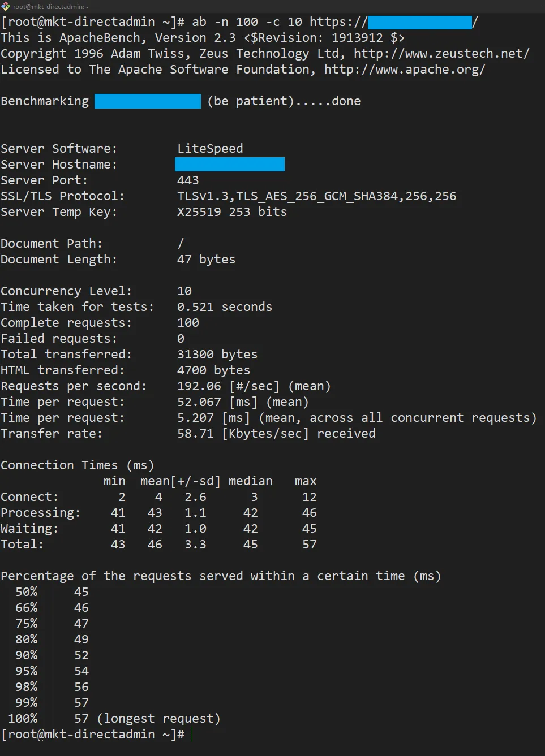Click the 'Waiting:' row label
Viewport: 545px width, 756px height.
coord(29,529)
